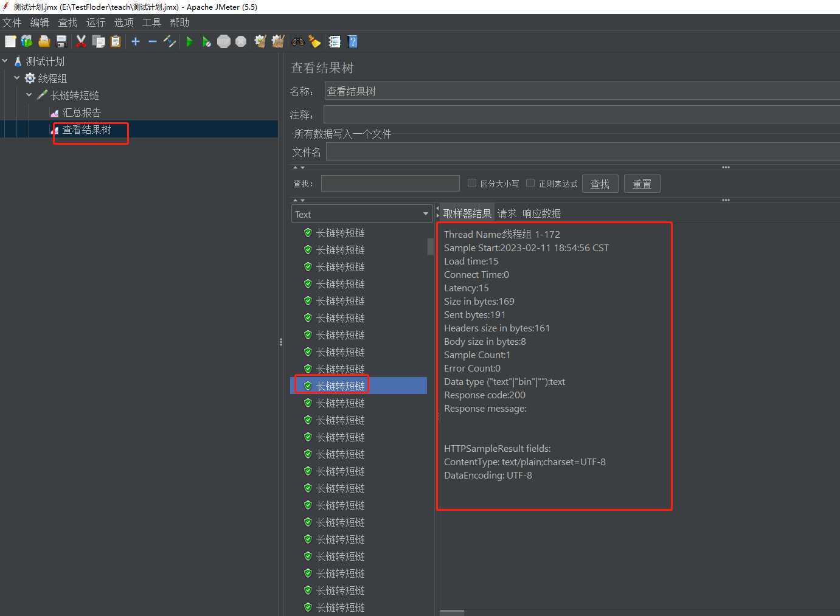This screenshot has height=616, width=840.
Task: Select 汇总报告 in the tree
Action: point(82,112)
